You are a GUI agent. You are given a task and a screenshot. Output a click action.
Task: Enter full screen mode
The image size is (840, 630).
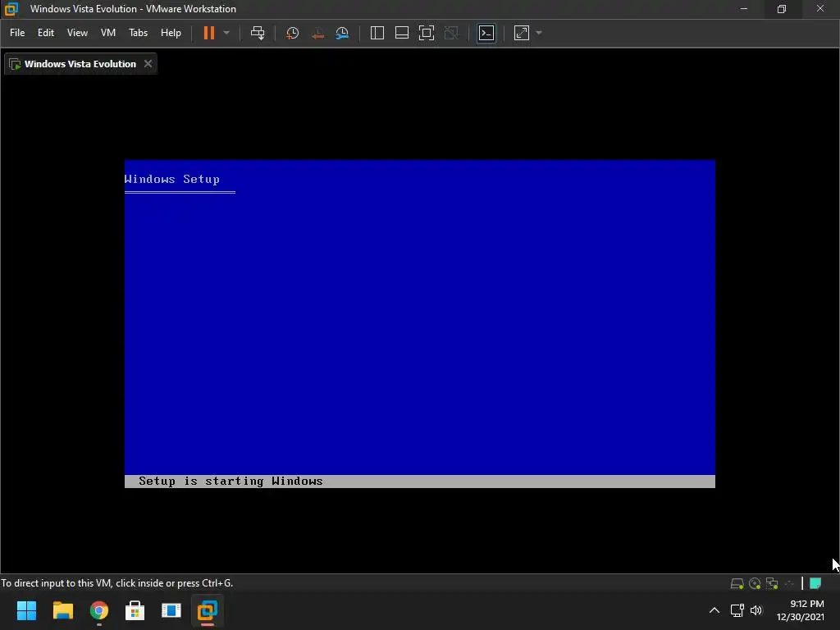(427, 33)
